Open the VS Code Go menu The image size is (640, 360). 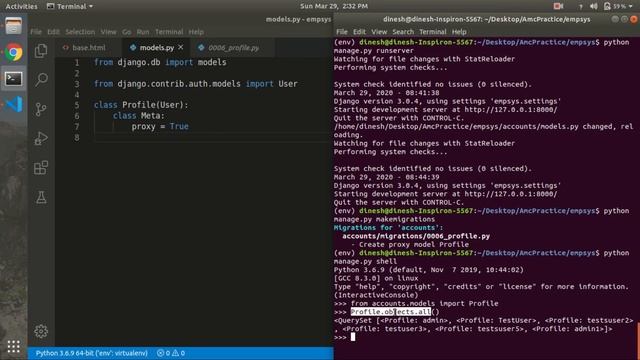127,32
